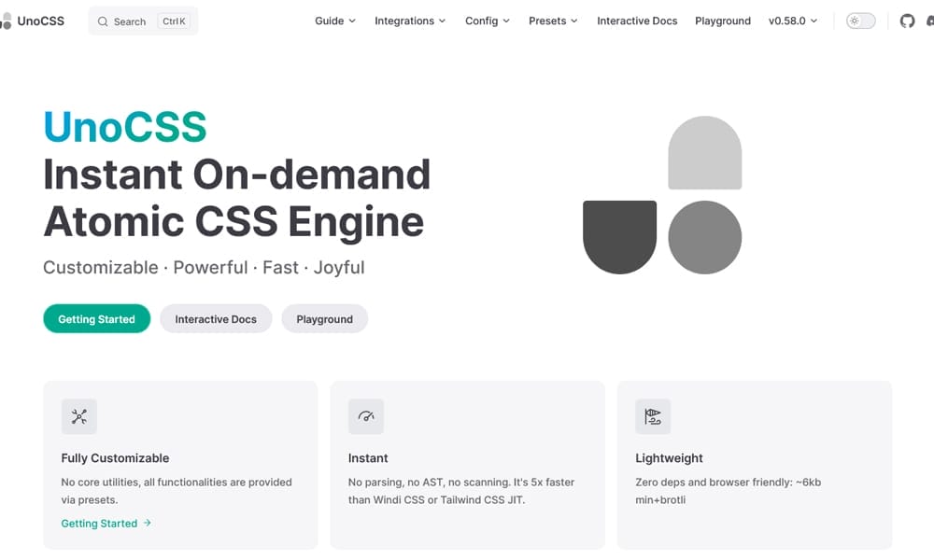Viewport: 934px width, 560px height.
Task: Click the magnifier icon in search box
Action: 104,21
